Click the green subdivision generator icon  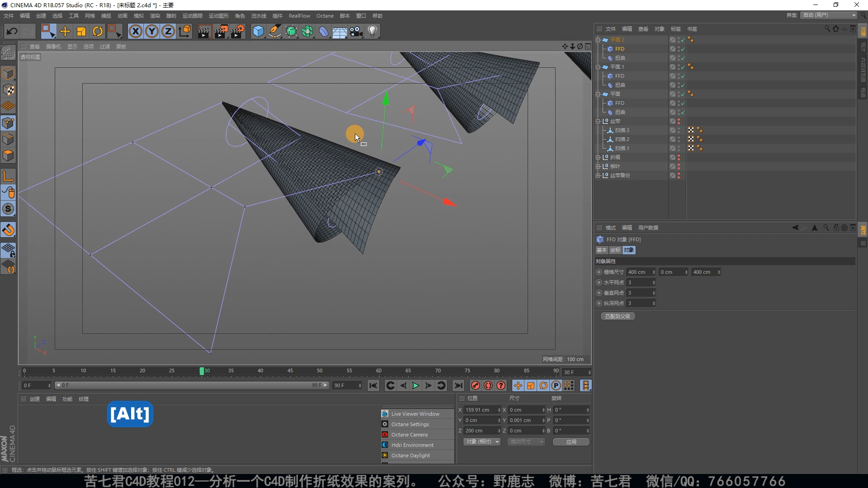point(291,31)
